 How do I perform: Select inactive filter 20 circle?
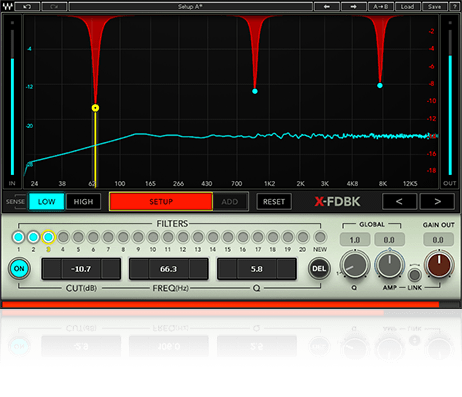tap(303, 237)
